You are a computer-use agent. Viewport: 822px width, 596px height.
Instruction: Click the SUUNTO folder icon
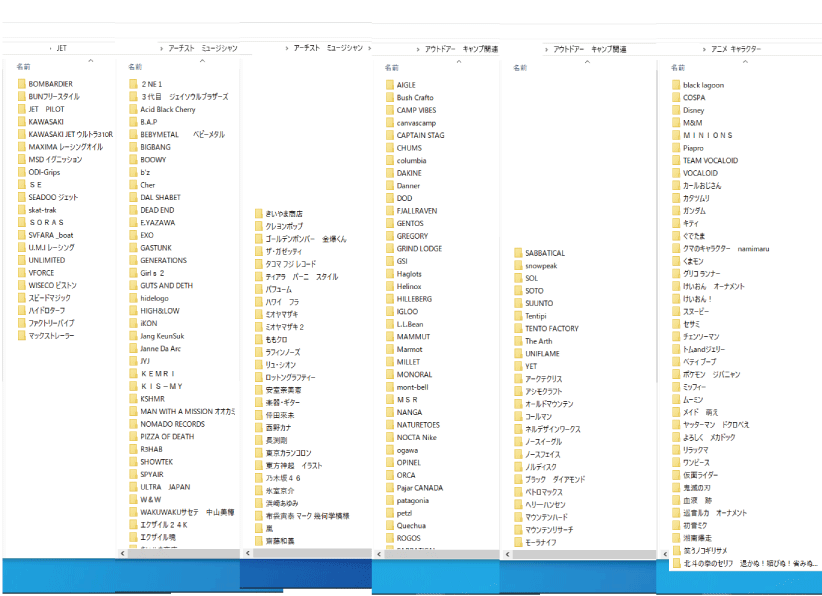(518, 303)
